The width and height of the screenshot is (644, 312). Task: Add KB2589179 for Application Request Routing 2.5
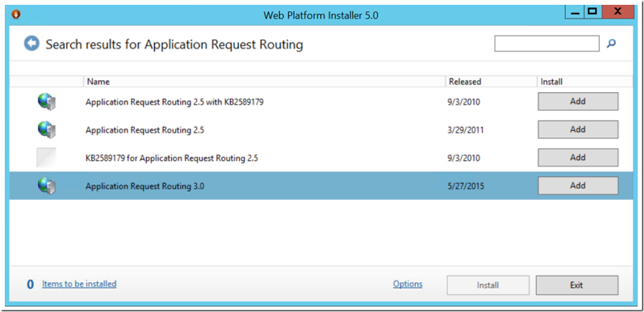(x=578, y=157)
